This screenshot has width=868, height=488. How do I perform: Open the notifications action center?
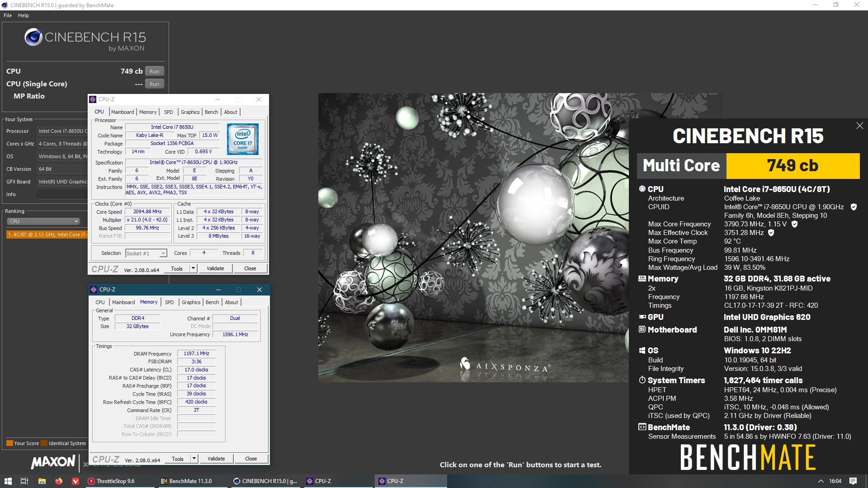(853, 481)
